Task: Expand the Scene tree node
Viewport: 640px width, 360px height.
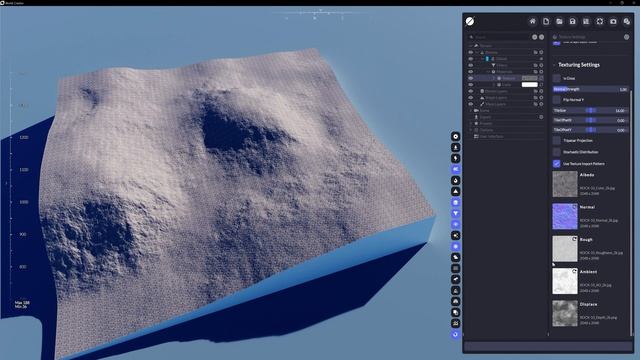Action: pos(471,111)
